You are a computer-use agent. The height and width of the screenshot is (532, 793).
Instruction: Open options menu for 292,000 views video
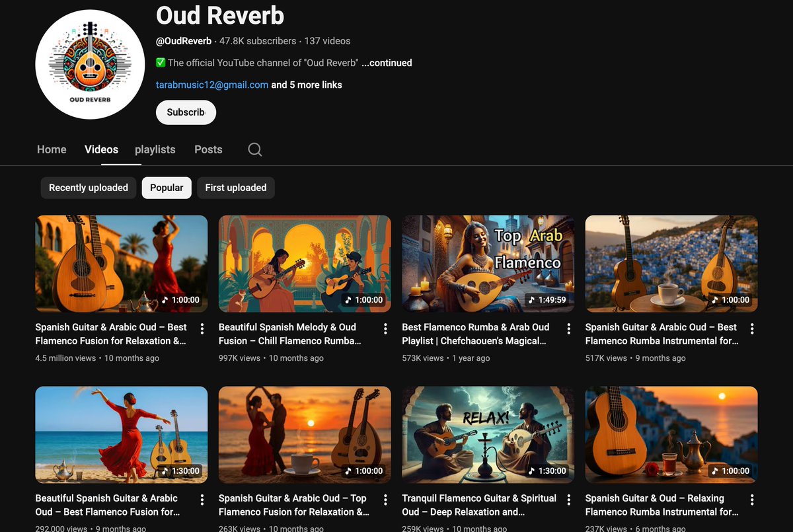[202, 500]
